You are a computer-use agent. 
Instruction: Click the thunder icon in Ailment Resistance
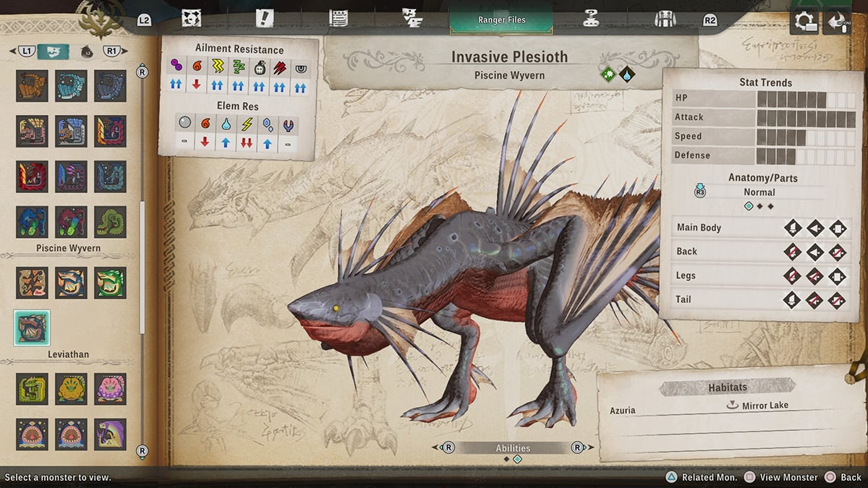tap(218, 66)
